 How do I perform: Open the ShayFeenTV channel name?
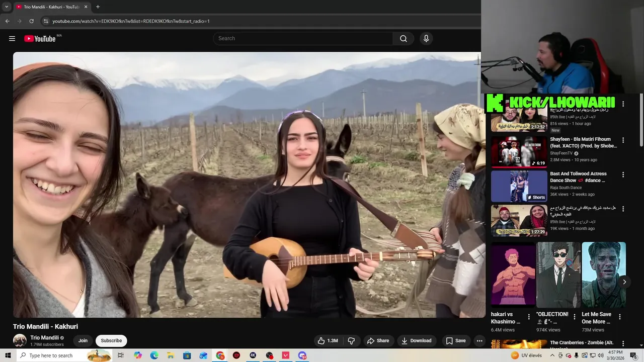[561, 153]
